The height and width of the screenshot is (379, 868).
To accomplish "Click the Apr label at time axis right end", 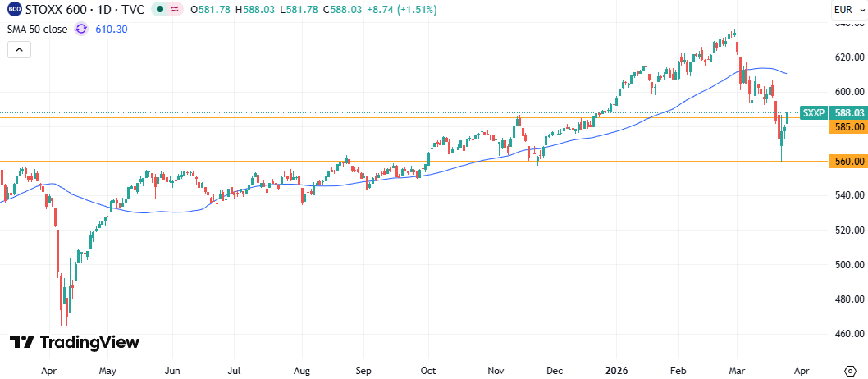I will 802,370.
